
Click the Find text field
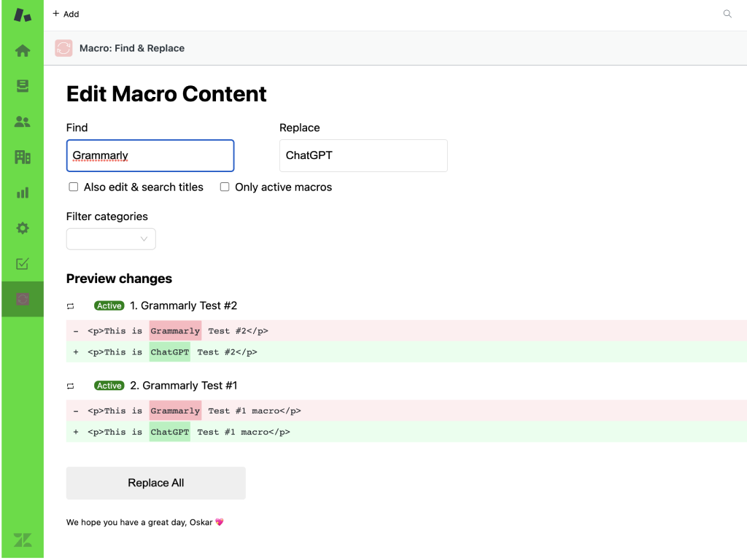coord(150,155)
